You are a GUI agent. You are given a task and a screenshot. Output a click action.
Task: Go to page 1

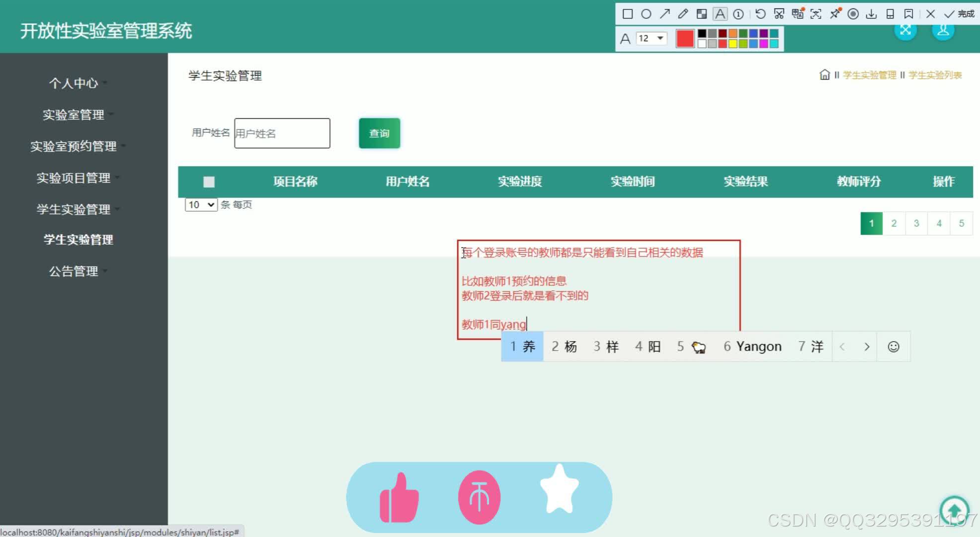pos(871,223)
